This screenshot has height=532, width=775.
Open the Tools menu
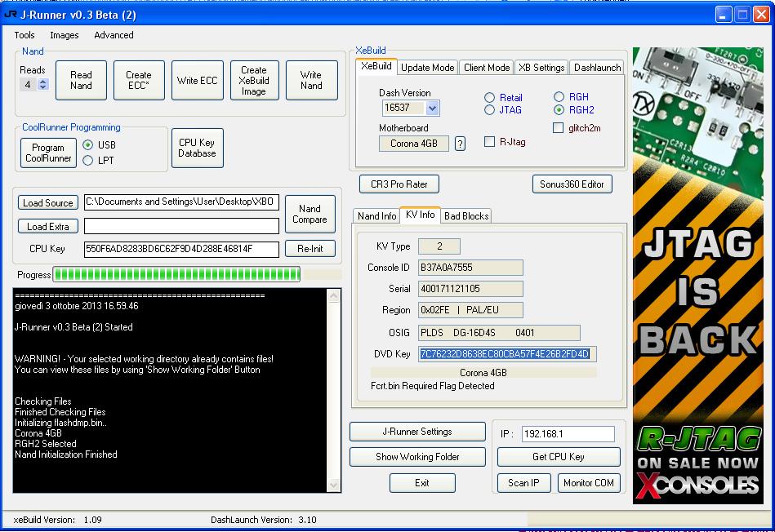(24, 35)
